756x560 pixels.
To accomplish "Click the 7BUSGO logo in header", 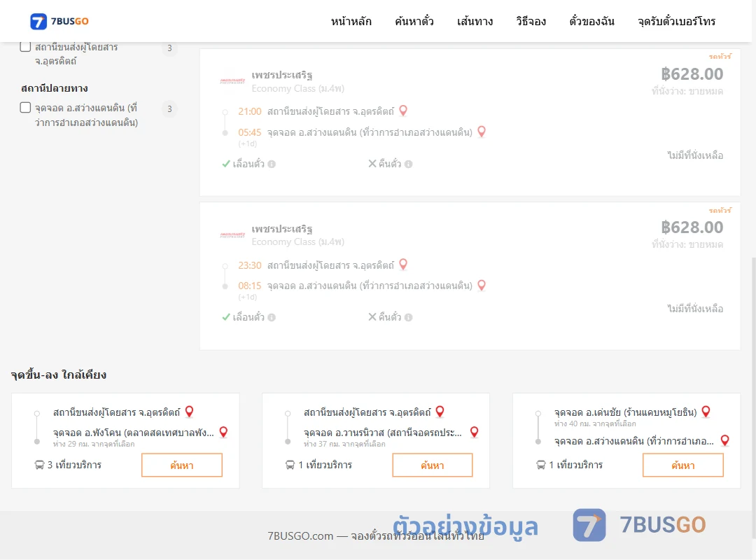I will click(59, 21).
